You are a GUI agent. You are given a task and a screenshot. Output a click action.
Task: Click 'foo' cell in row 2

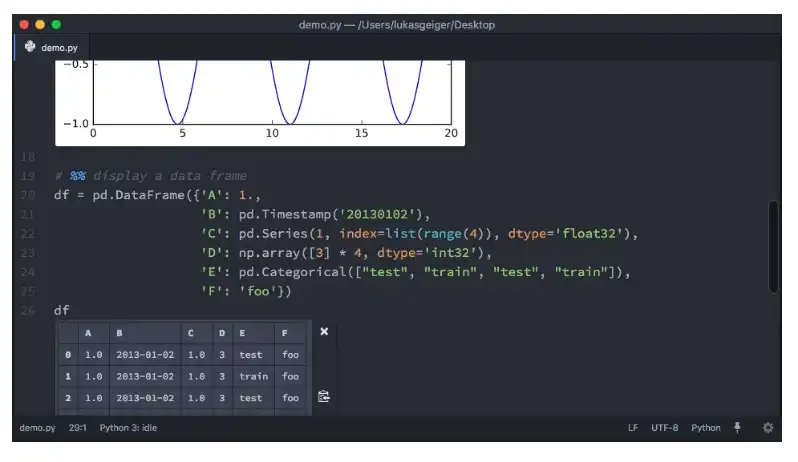point(290,398)
